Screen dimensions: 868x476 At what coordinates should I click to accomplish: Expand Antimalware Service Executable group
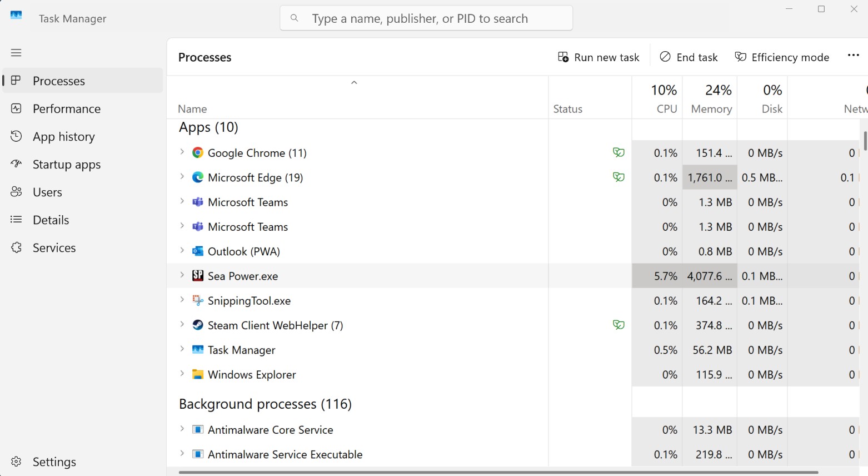(182, 453)
